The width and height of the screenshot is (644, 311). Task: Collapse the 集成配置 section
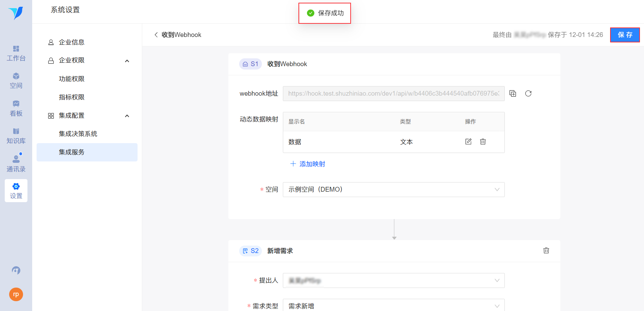(x=127, y=116)
